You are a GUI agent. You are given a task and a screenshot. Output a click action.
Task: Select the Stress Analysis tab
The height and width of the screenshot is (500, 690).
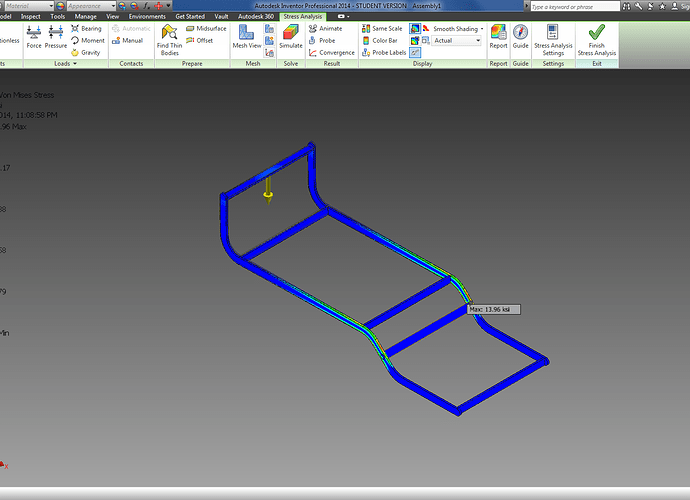pos(303,16)
